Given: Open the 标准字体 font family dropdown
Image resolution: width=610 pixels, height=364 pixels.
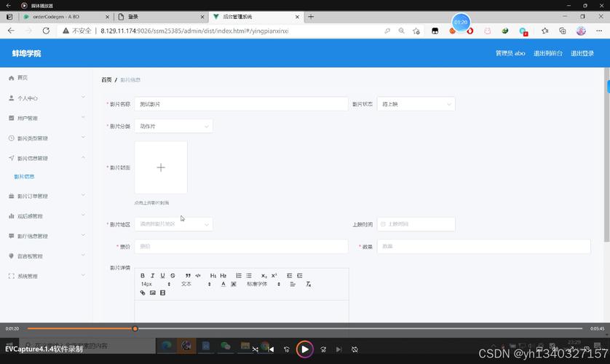Looking at the screenshot, I should [264, 284].
